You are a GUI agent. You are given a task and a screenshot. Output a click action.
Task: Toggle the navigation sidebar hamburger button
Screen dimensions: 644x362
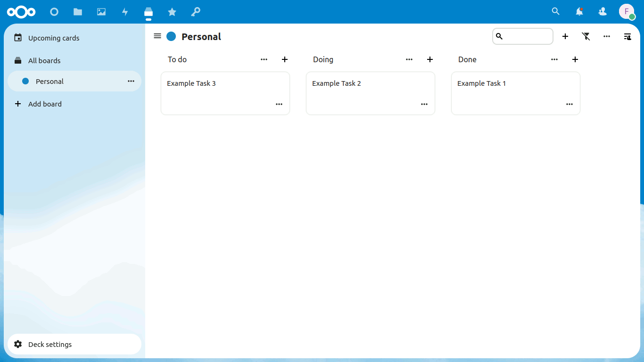[x=157, y=36]
